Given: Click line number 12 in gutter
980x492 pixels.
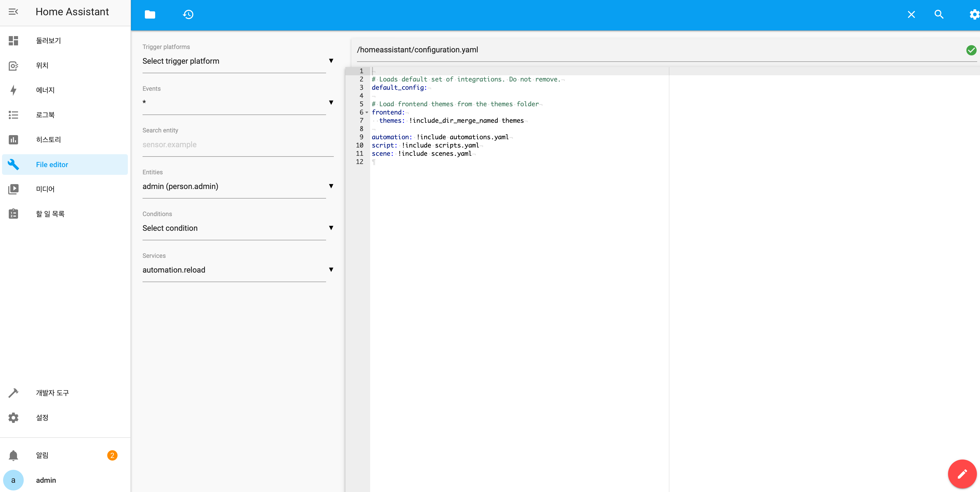Looking at the screenshot, I should click(360, 162).
